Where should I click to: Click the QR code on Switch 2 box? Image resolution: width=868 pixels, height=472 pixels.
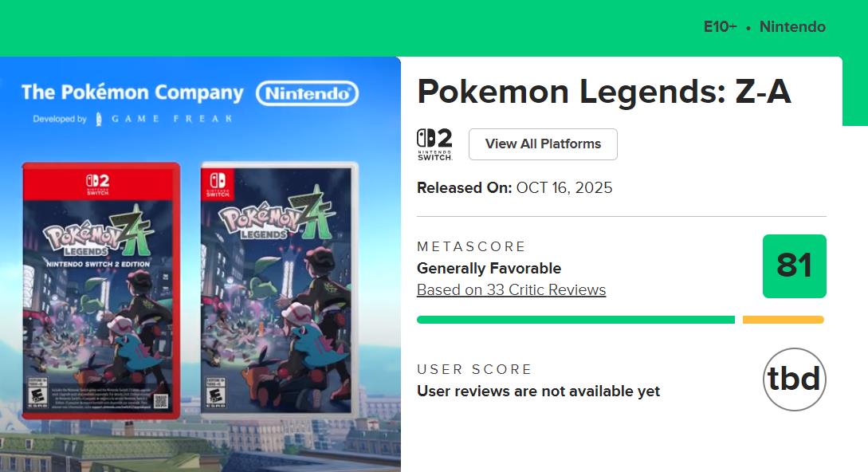(x=160, y=401)
